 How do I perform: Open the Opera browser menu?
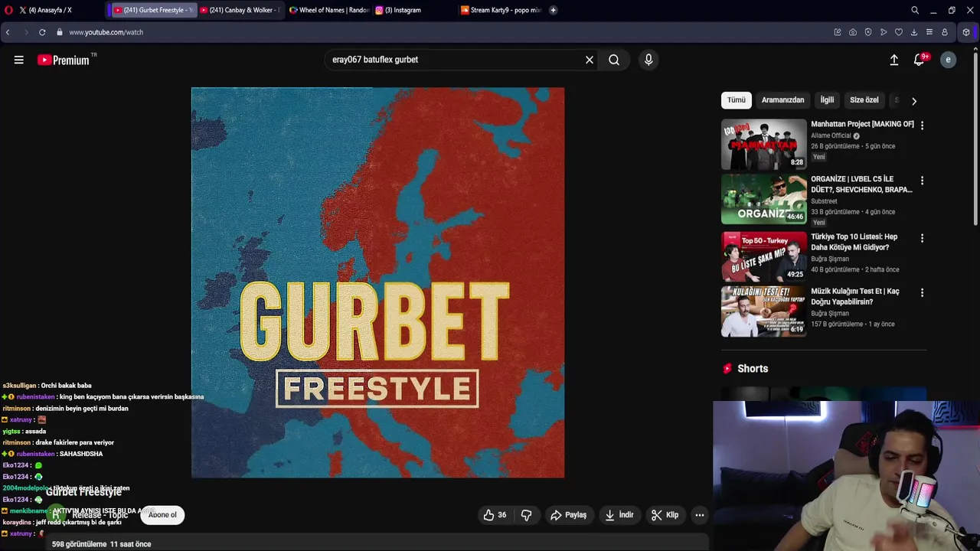pos(8,10)
